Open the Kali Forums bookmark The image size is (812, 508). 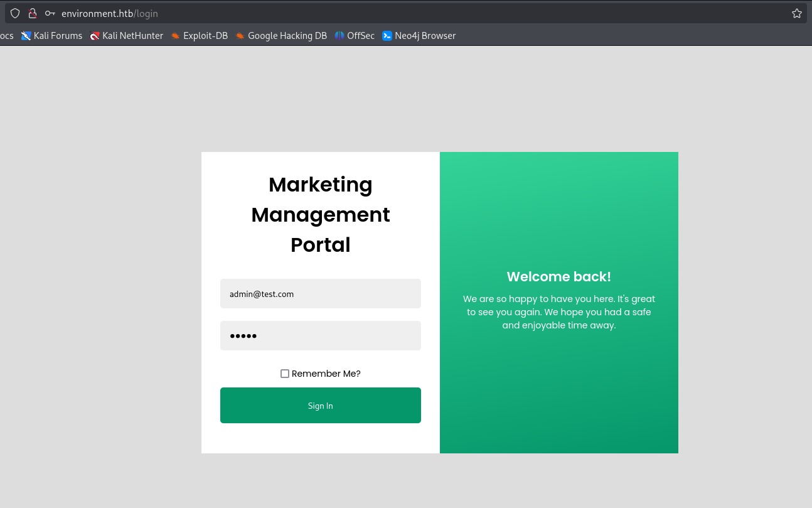pos(51,36)
